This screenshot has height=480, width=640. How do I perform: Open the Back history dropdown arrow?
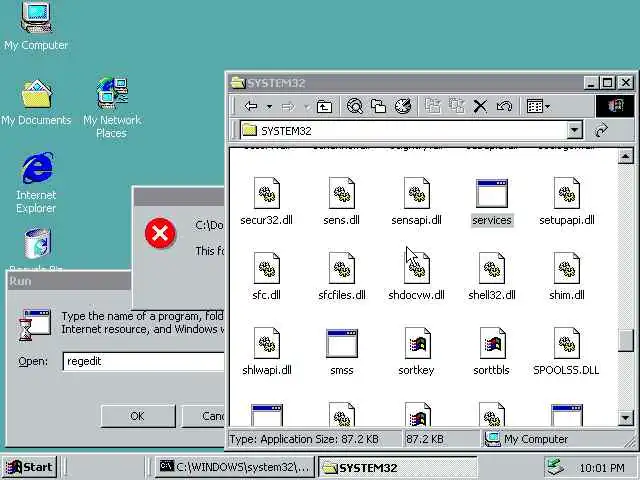269,107
